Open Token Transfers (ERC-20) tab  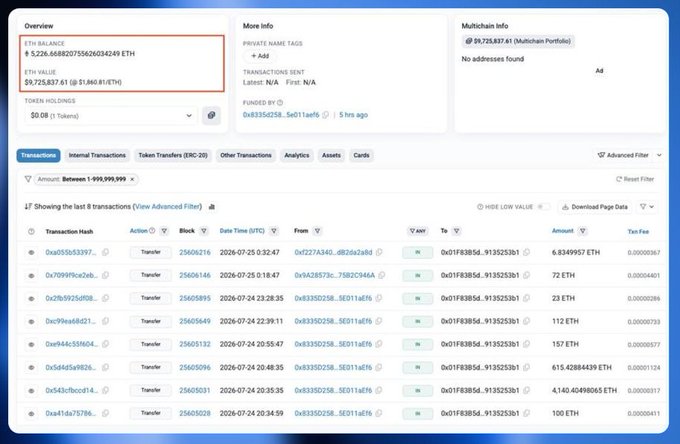(173, 155)
